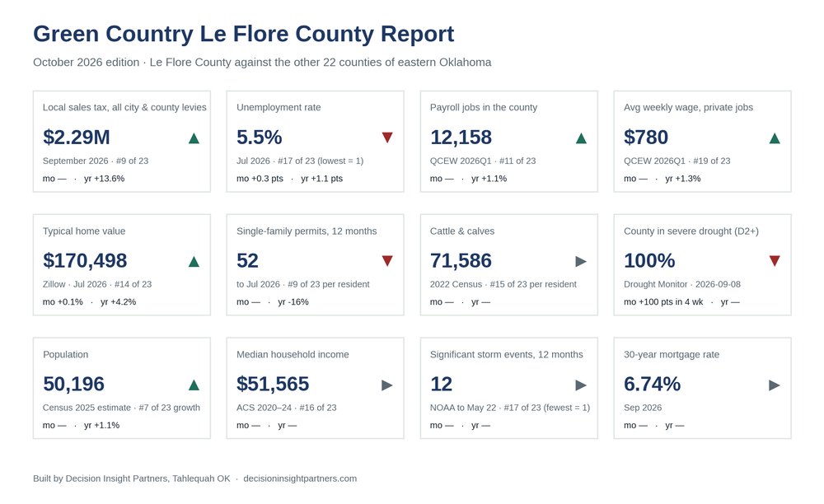
Task: Click the gray flat arrow on Median household income card
Action: (x=387, y=385)
